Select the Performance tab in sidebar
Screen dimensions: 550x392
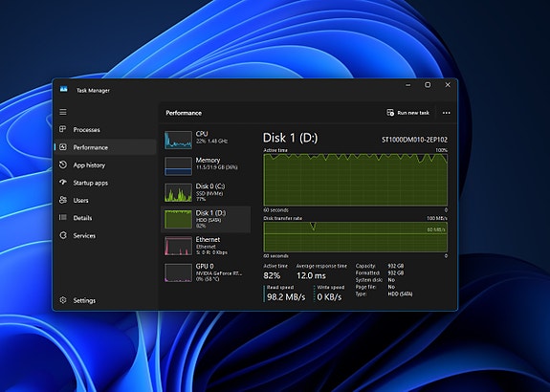click(x=105, y=147)
